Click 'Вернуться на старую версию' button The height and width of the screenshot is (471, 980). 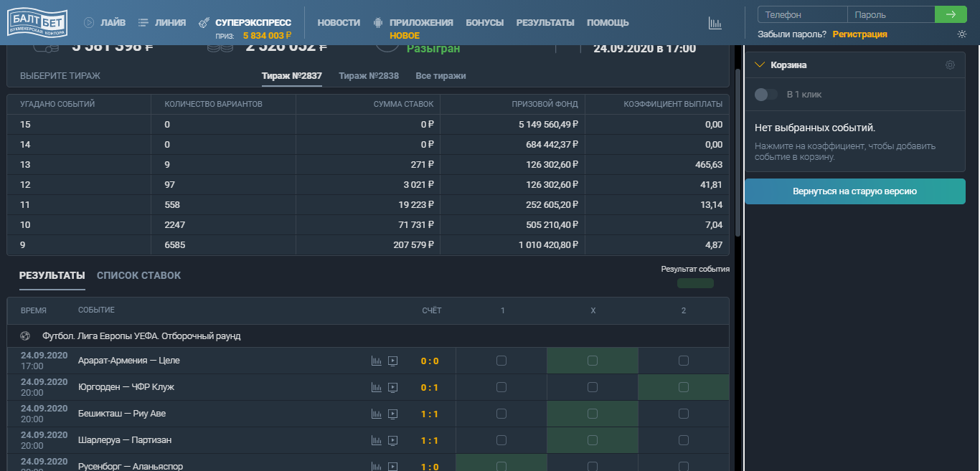855,191
